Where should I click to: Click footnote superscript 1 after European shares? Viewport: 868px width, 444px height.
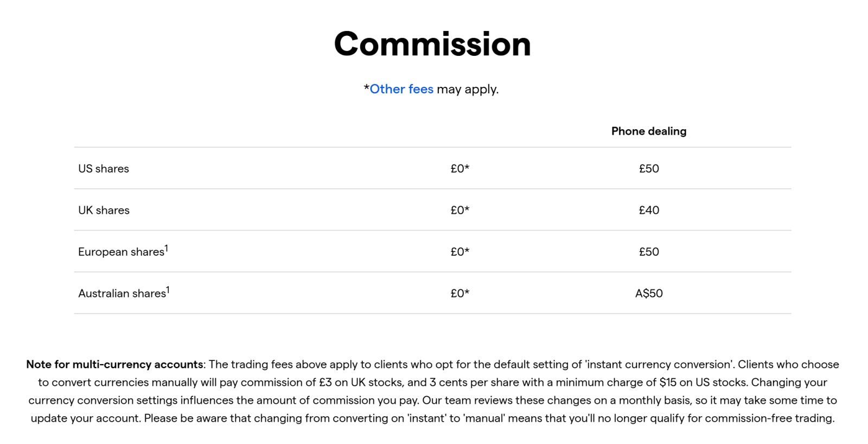(167, 249)
